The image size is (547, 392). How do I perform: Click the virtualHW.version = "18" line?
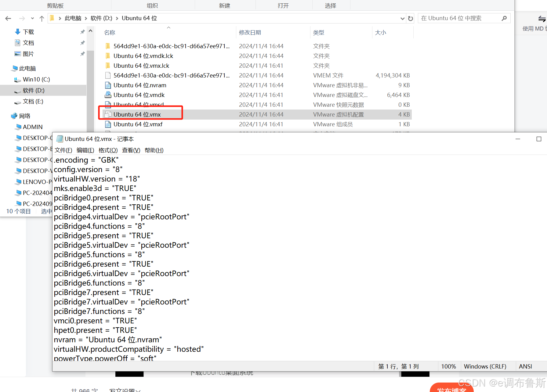click(97, 179)
